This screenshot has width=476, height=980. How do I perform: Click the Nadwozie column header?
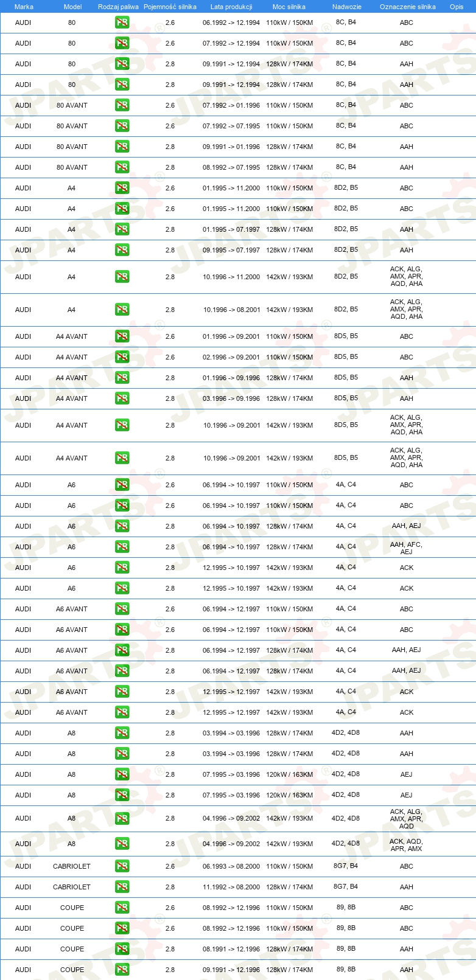pos(347,7)
